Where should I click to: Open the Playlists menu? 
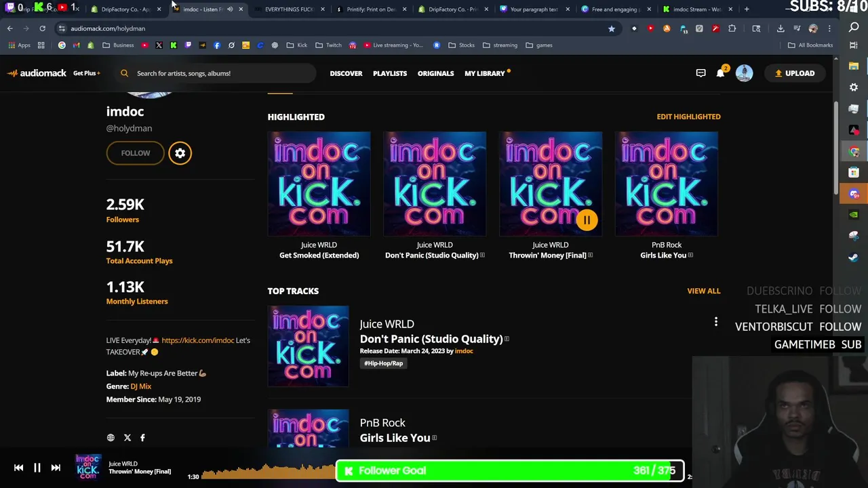pos(390,73)
